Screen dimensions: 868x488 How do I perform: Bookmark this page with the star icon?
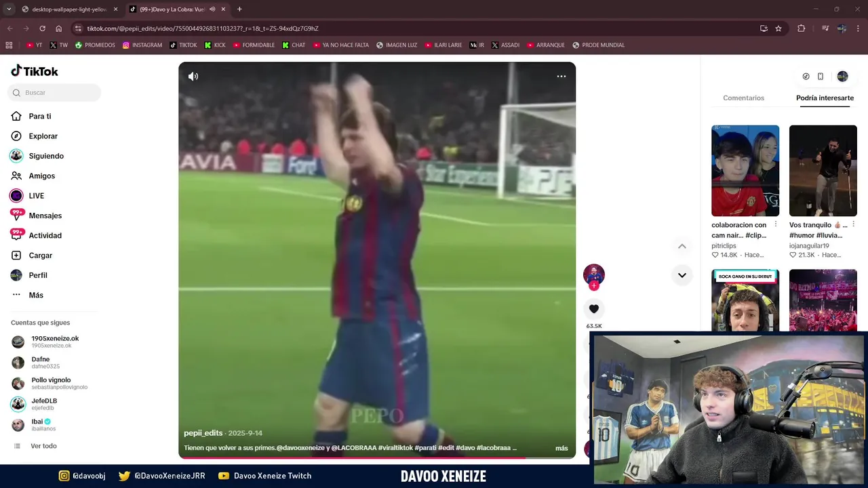pos(778,28)
